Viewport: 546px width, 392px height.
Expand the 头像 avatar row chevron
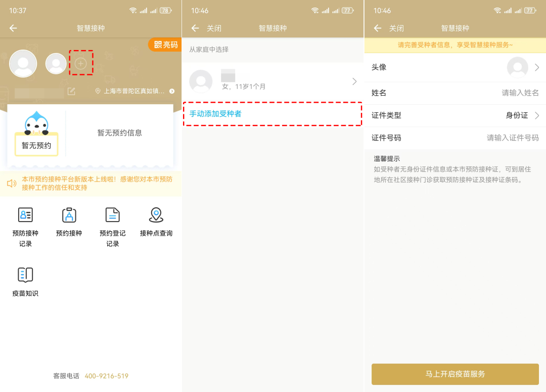tap(536, 67)
